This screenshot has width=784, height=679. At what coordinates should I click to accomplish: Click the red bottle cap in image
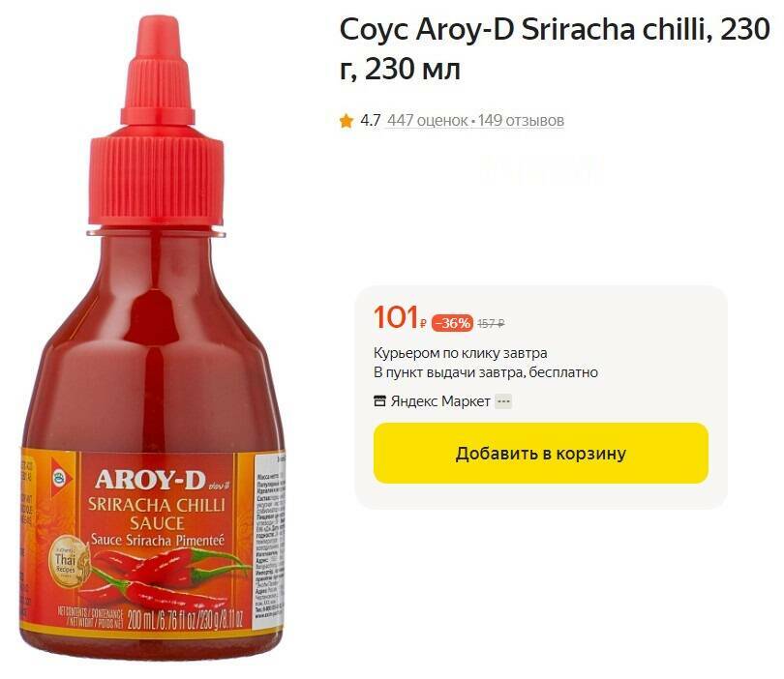(x=157, y=122)
